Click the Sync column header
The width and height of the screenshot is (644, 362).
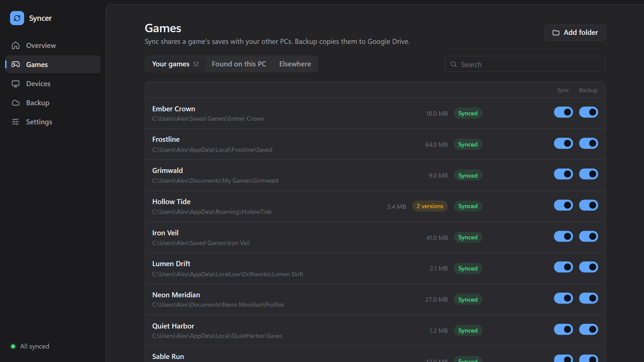tap(563, 90)
